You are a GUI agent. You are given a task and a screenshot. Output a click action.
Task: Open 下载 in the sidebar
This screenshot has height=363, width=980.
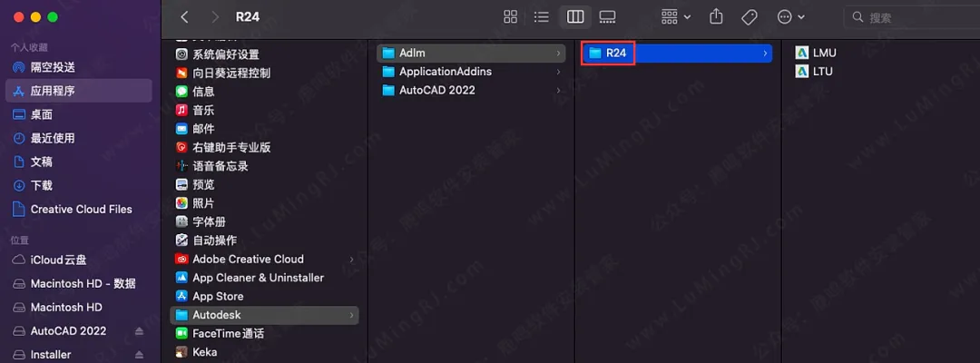pyautogui.click(x=42, y=185)
